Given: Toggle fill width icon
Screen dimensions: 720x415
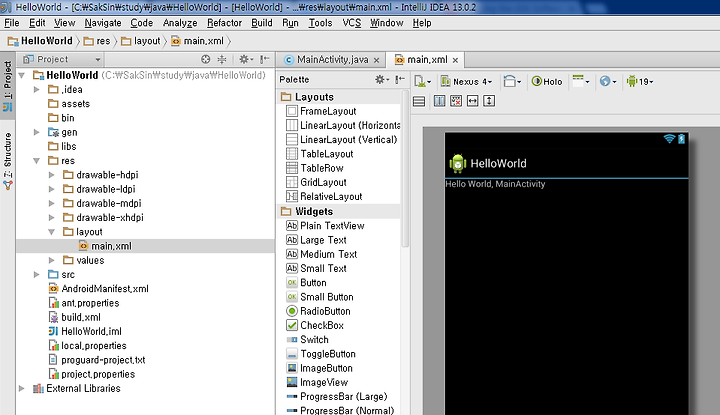Looking at the screenshot, I should pyautogui.click(x=472, y=101).
